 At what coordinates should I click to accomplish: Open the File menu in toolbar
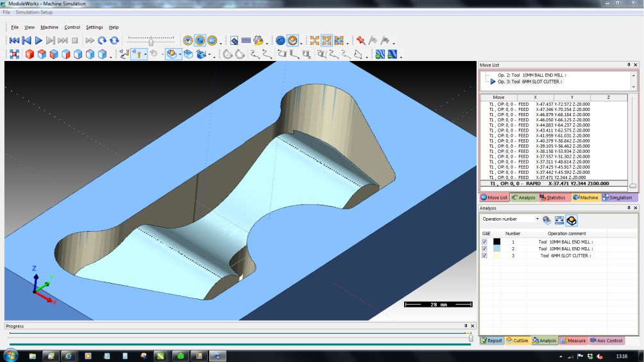pyautogui.click(x=15, y=27)
